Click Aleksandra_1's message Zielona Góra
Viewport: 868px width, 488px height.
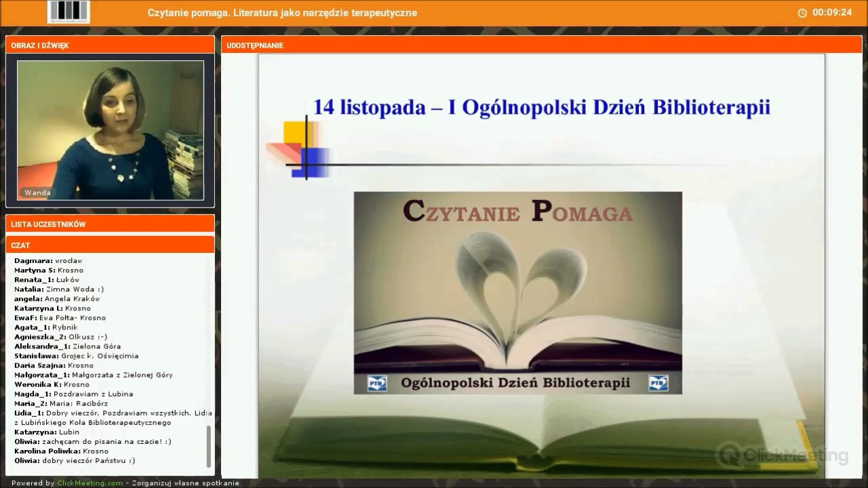(x=68, y=346)
